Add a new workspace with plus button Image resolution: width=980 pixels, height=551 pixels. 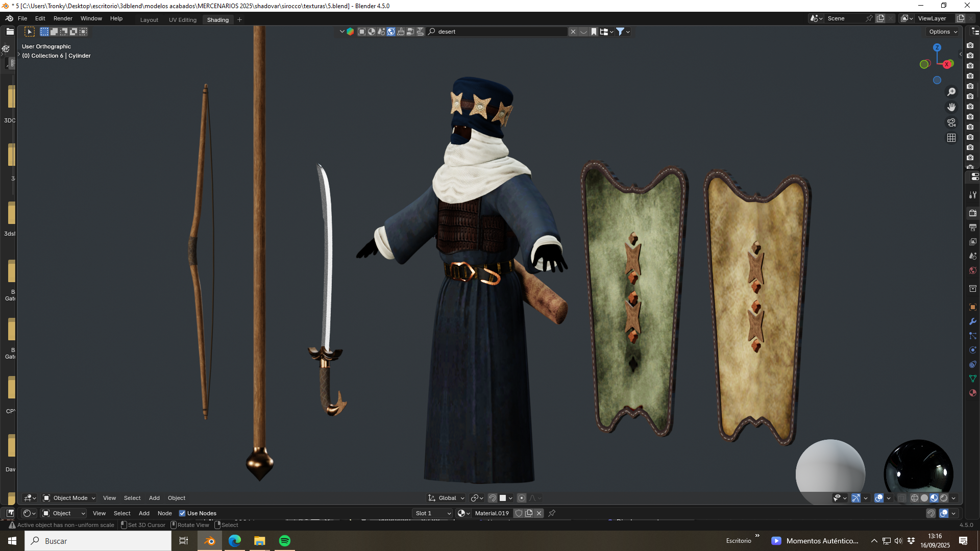pyautogui.click(x=239, y=20)
